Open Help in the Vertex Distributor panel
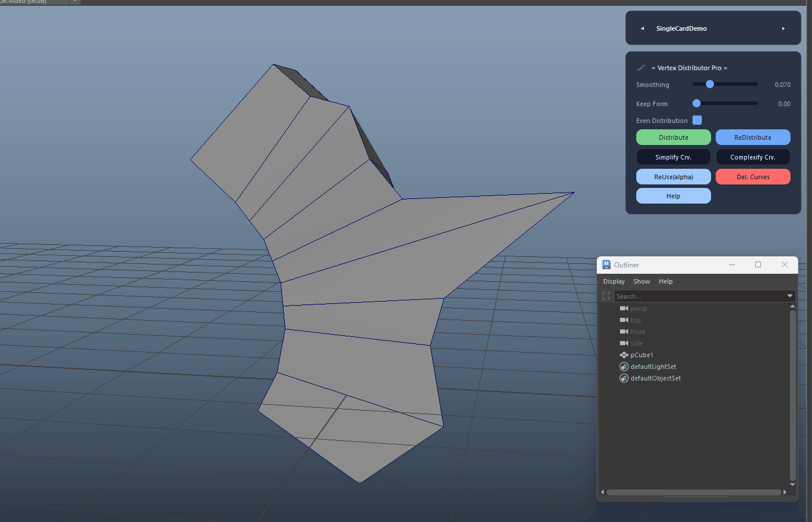Image resolution: width=812 pixels, height=522 pixels. click(673, 196)
